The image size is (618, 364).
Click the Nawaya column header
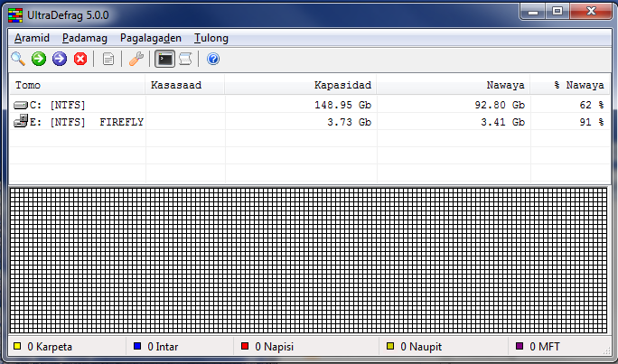pos(454,85)
